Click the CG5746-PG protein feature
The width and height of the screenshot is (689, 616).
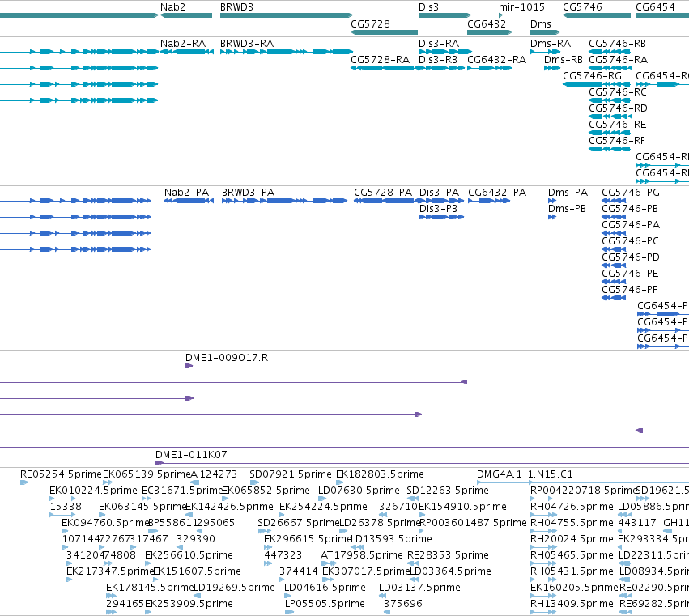tap(614, 201)
